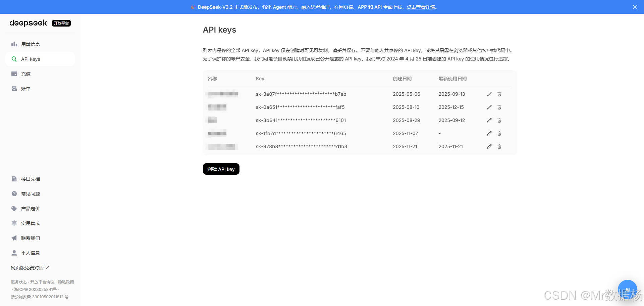Edit the key ending in b7eb
The image size is (644, 306).
[489, 94]
